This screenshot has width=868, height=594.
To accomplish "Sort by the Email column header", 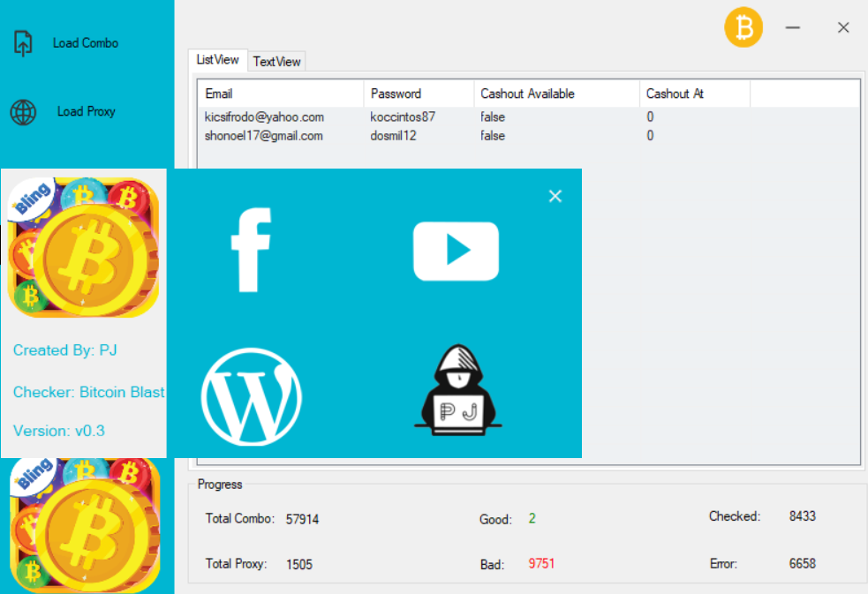I will 281,94.
